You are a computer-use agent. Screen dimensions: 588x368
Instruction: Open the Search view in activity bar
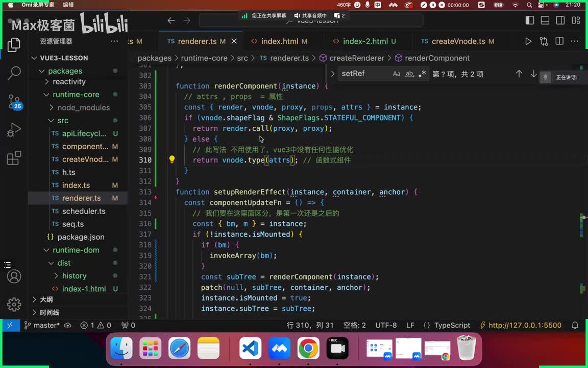pyautogui.click(x=14, y=73)
